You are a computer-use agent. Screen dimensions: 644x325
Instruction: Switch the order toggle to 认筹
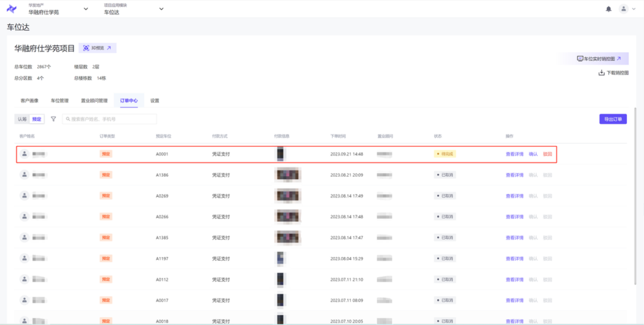coord(22,119)
